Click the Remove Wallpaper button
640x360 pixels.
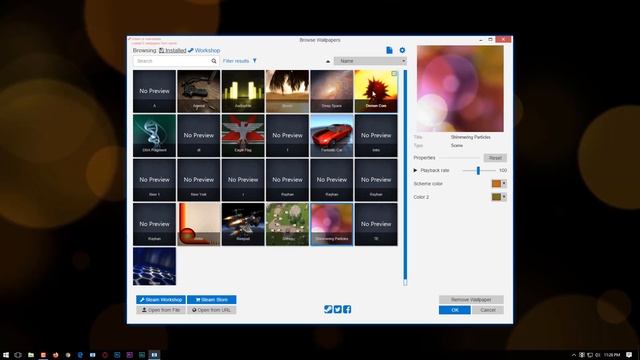pyautogui.click(x=471, y=300)
